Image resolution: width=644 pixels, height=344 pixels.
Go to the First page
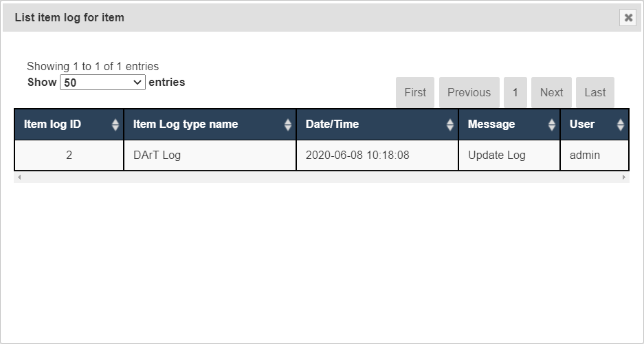[x=415, y=92]
